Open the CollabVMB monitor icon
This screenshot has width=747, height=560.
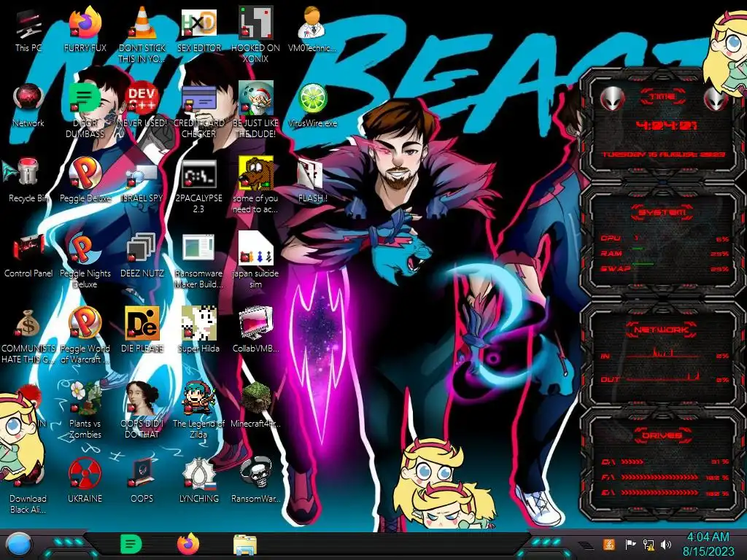pos(255,330)
